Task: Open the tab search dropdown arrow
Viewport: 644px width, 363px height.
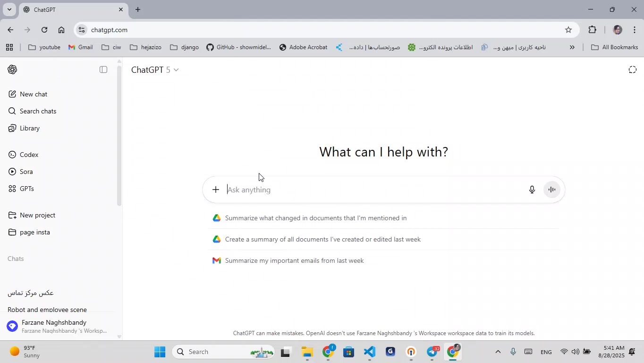Action: click(x=9, y=9)
